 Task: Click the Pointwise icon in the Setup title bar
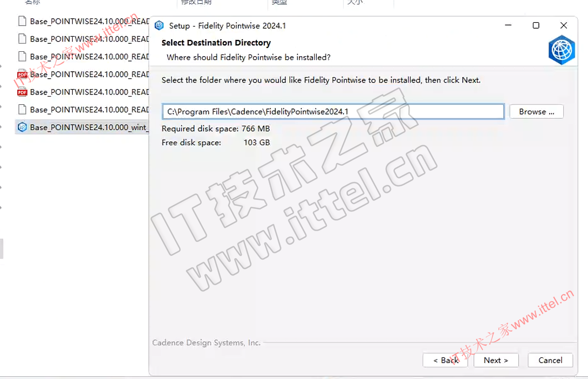click(x=159, y=25)
